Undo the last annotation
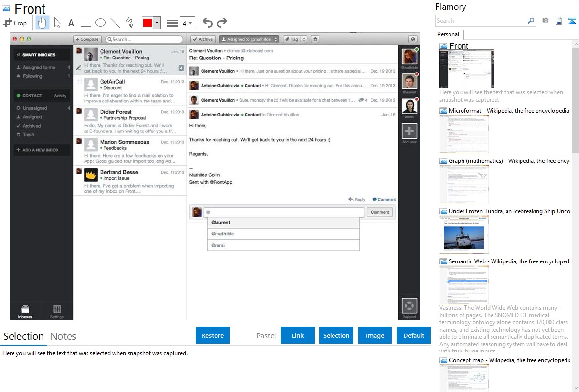 207,23
